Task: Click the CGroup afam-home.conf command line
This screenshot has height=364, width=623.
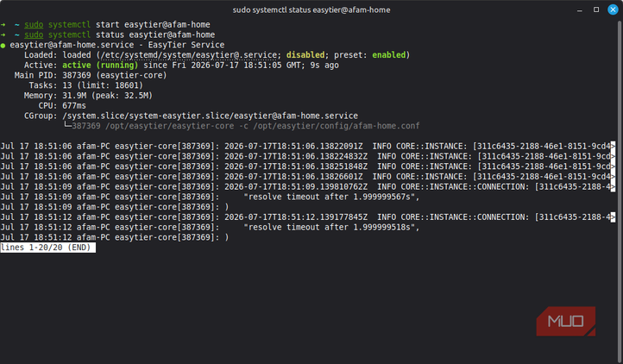Action: (246, 126)
